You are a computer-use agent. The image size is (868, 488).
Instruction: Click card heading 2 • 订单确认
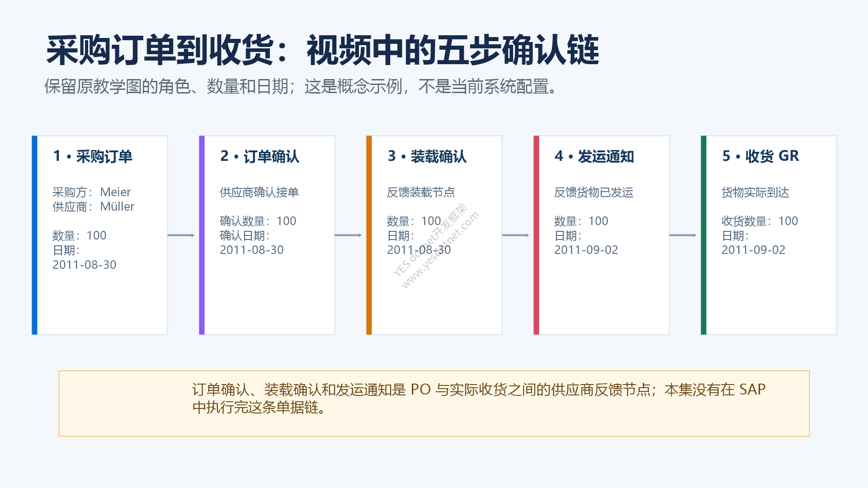pos(260,156)
